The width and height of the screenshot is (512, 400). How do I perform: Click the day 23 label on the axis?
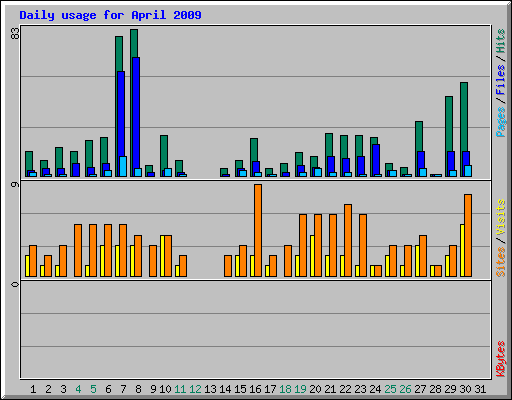tap(360, 389)
